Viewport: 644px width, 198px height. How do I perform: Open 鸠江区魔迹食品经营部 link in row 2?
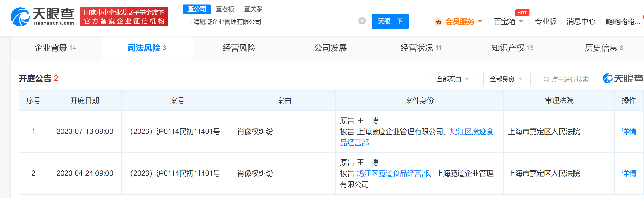393,173
